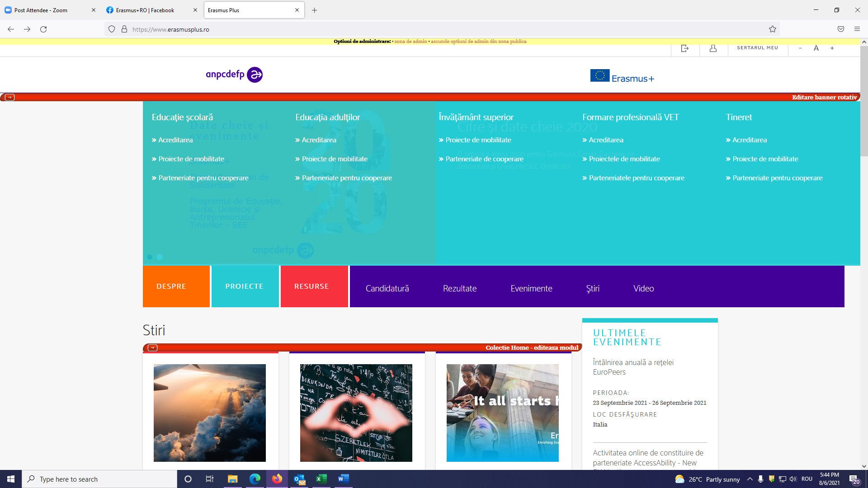The image size is (868, 488).
Task: Open Acreditarea under Educație școlară
Action: point(175,140)
